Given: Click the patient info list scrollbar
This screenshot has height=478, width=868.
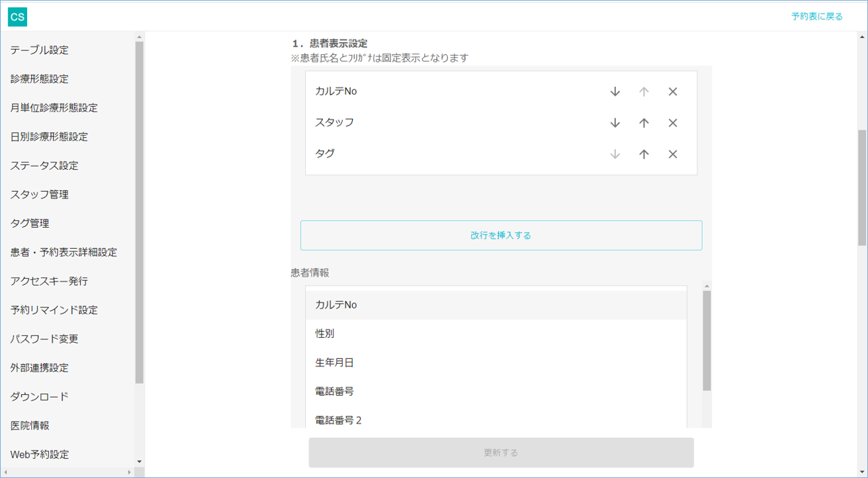Looking at the screenshot, I should [706, 340].
